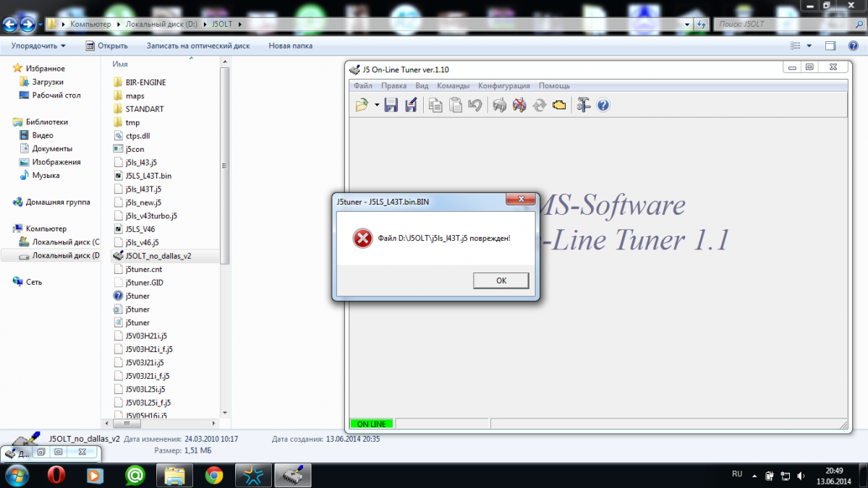Image resolution: width=868 pixels, height=488 pixels.
Task: Click the disconnect crossed plug icon
Action: (519, 106)
